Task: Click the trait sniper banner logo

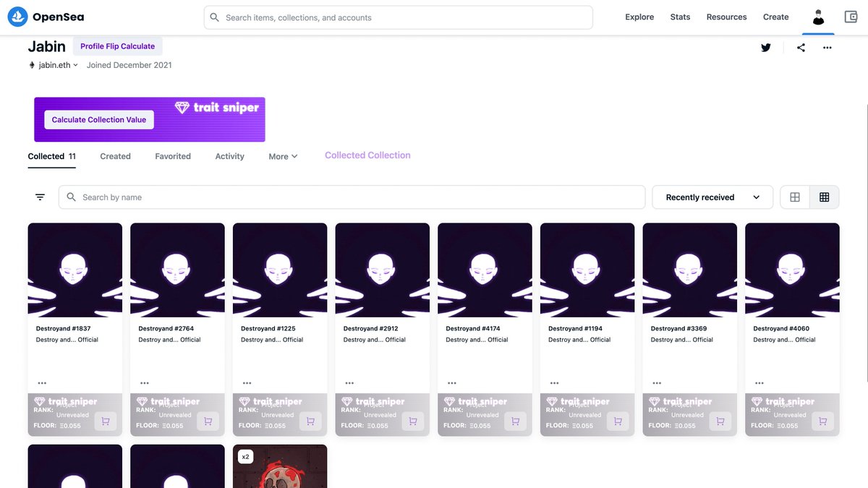Action: (217, 108)
